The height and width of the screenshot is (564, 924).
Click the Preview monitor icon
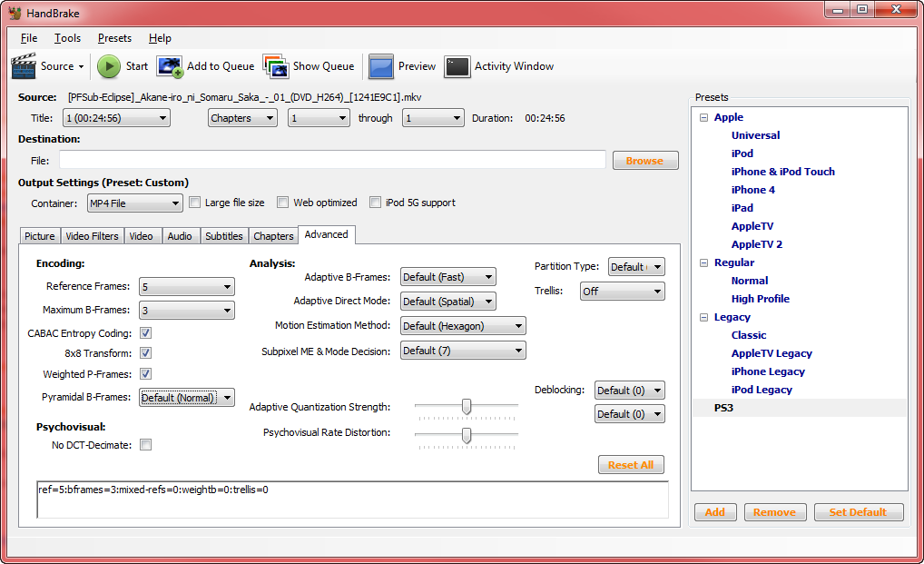pyautogui.click(x=381, y=66)
